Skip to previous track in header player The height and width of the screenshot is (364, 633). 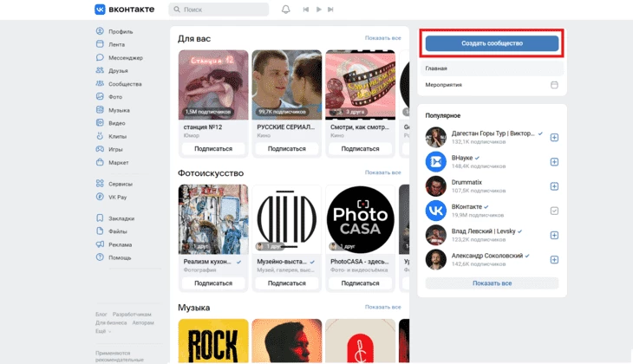306,10
